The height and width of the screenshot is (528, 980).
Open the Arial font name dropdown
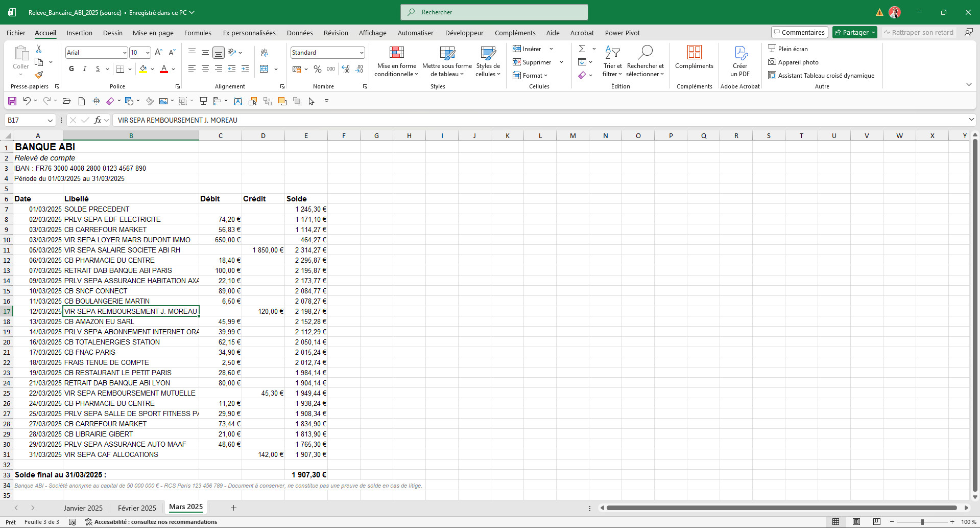[x=125, y=53]
